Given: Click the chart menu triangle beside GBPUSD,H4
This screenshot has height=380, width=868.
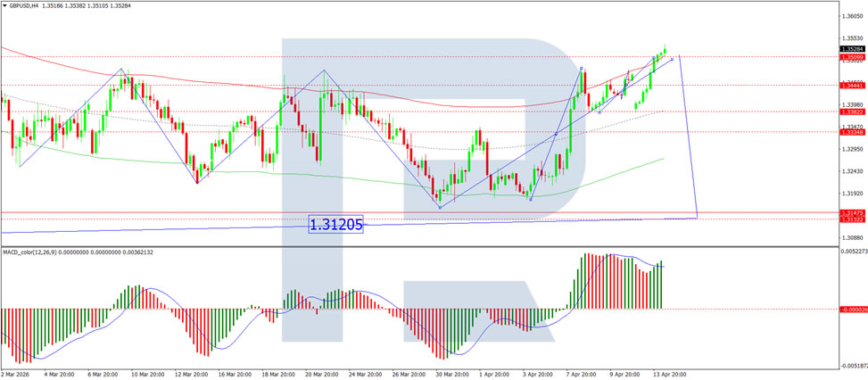Looking at the screenshot, I should tap(4, 4).
